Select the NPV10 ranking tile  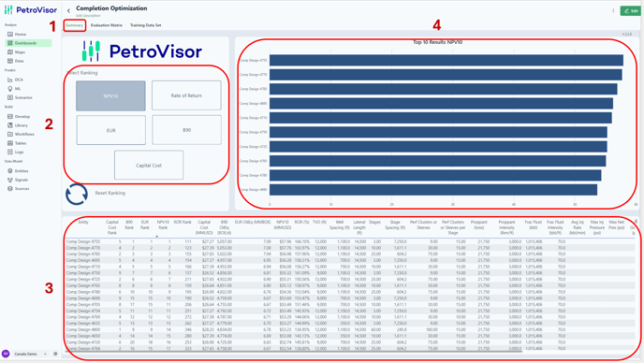tap(110, 95)
